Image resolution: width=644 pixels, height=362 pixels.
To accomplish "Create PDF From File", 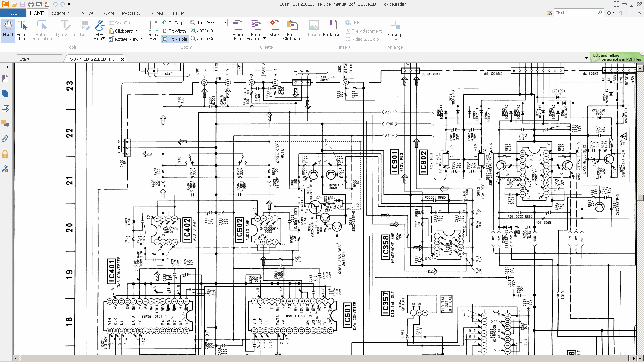I will pos(237,31).
